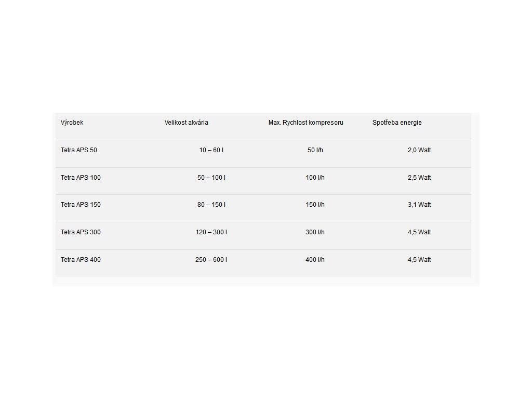Click the 120 – 300 l aquarium size

click(211, 232)
